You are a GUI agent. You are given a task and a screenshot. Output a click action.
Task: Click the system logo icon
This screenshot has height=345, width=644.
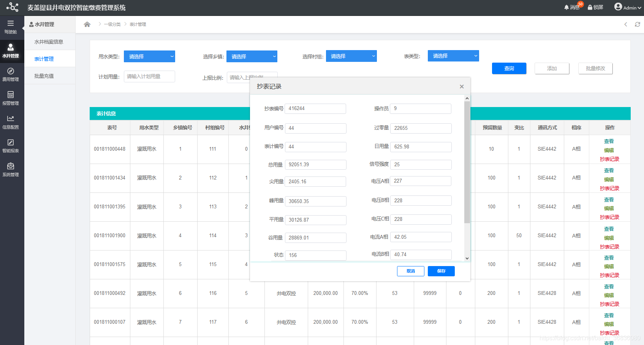point(12,7)
